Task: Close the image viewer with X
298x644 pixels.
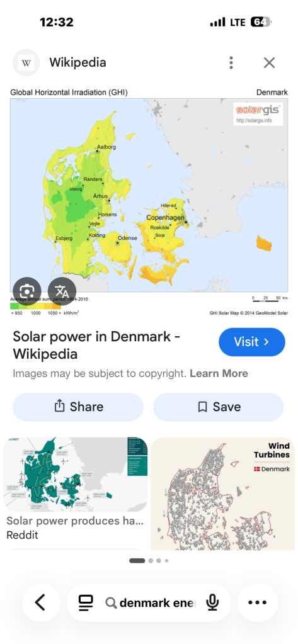Action: pyautogui.click(x=269, y=63)
